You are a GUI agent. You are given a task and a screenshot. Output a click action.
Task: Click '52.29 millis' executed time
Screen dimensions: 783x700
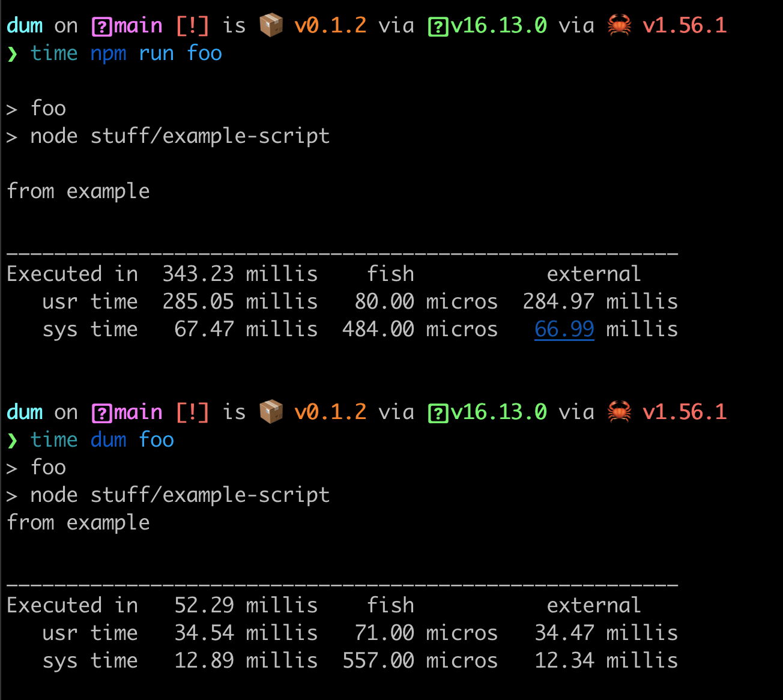click(246, 605)
